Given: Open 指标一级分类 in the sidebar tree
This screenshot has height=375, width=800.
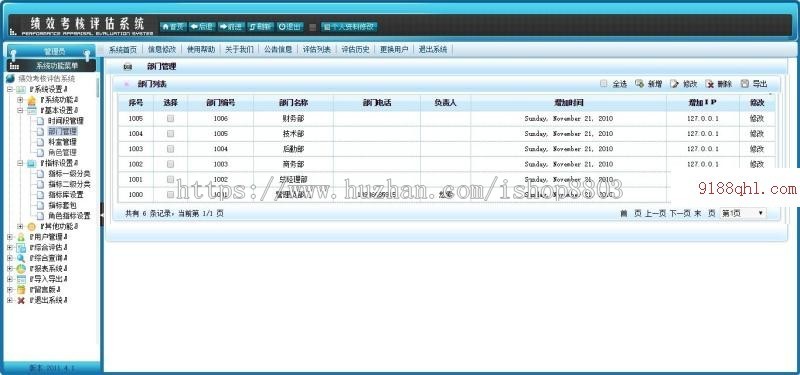Looking at the screenshot, I should pos(69,173).
